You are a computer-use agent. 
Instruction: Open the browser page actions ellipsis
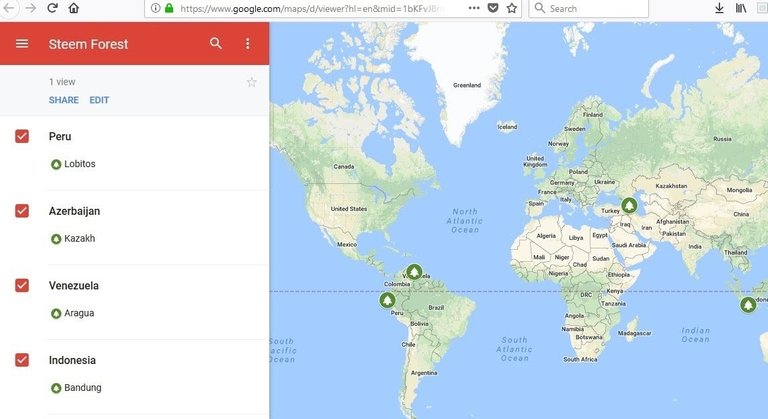point(474,8)
